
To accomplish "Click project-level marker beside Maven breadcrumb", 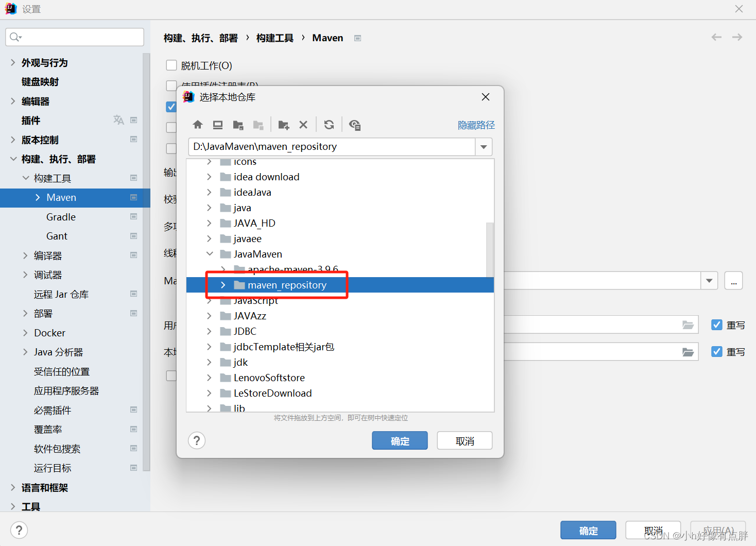I will (358, 38).
